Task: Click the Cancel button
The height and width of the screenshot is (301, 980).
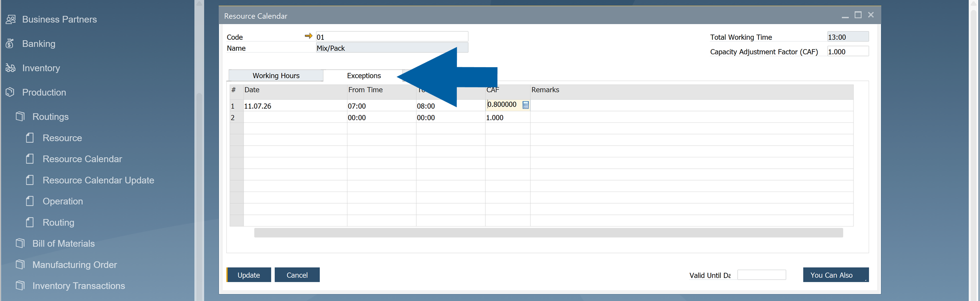Action: click(x=297, y=275)
